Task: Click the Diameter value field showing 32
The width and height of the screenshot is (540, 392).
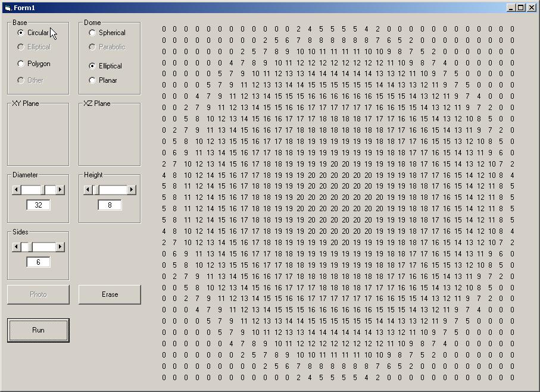Action: pyautogui.click(x=38, y=205)
